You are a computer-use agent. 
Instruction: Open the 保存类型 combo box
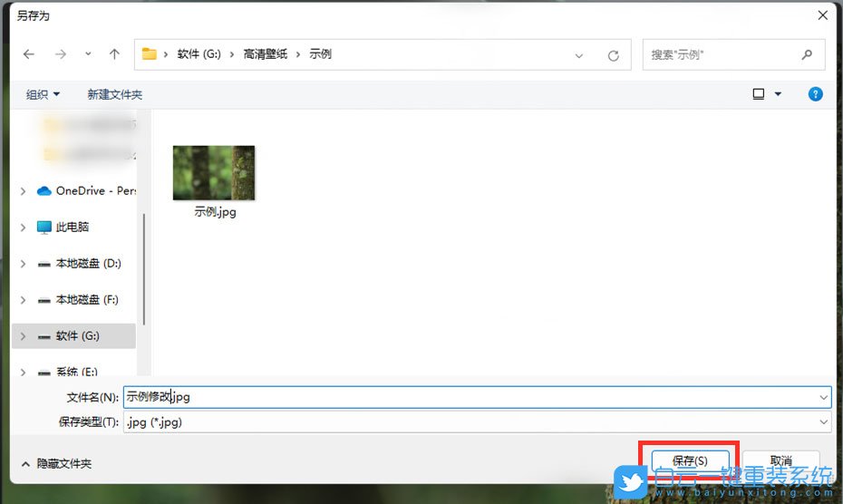point(478,422)
